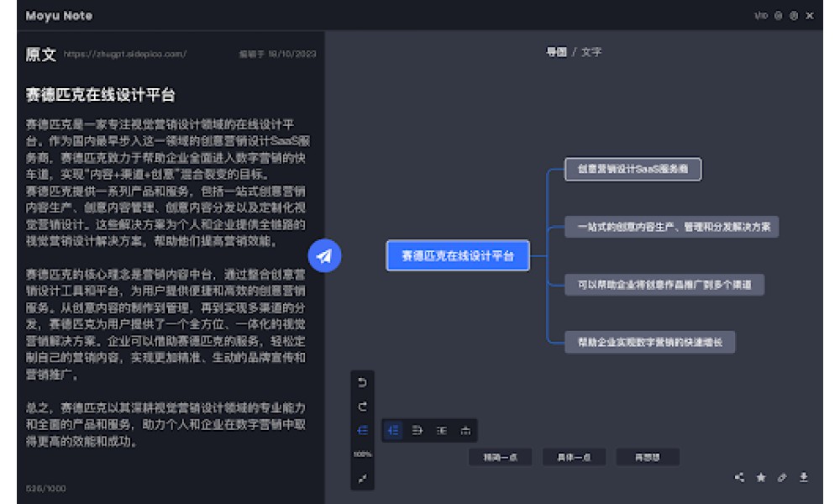Close the Moyu Note window

pyautogui.click(x=810, y=16)
